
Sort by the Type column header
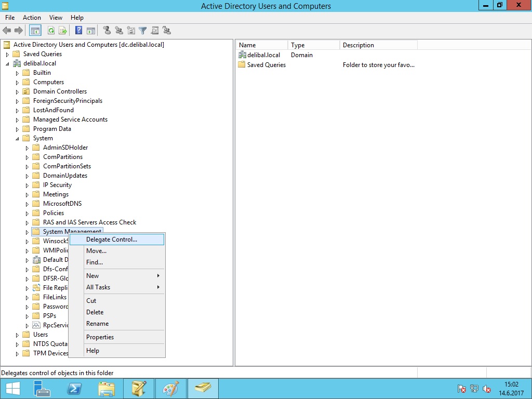(x=313, y=45)
